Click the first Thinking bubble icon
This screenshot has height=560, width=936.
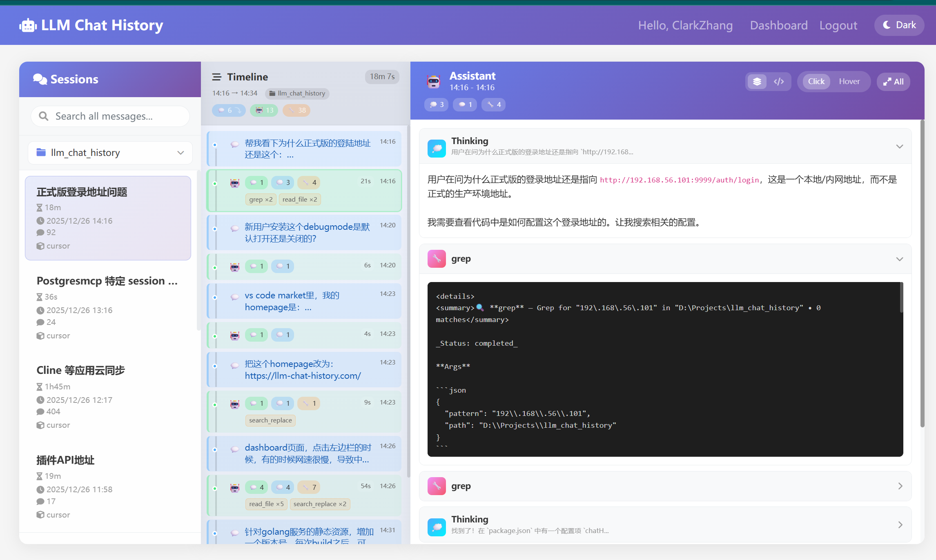click(x=437, y=148)
